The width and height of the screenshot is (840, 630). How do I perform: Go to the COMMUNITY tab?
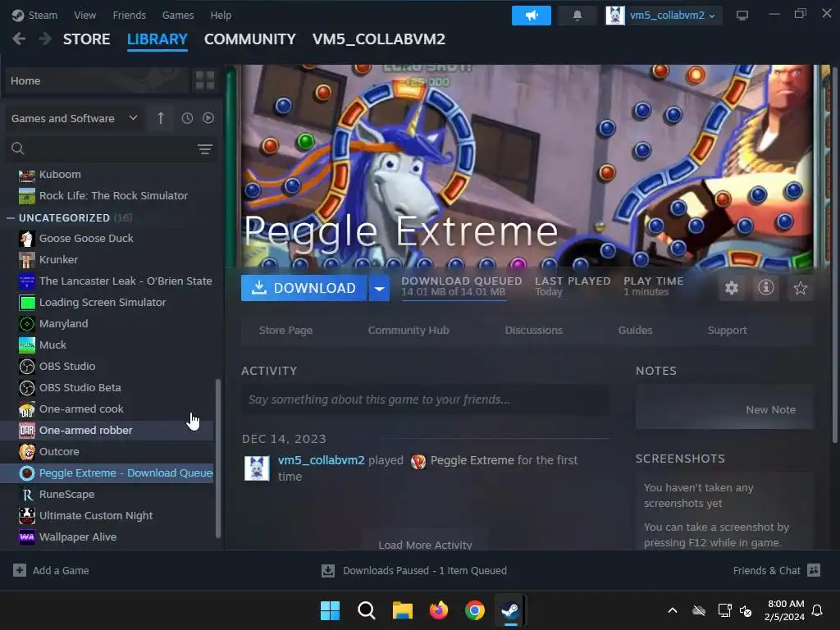[249, 39]
